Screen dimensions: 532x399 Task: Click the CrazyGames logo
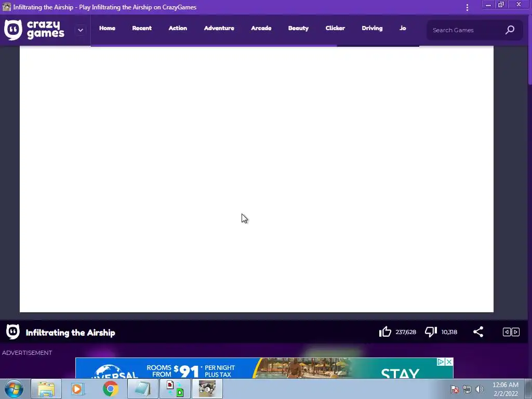pos(34,30)
